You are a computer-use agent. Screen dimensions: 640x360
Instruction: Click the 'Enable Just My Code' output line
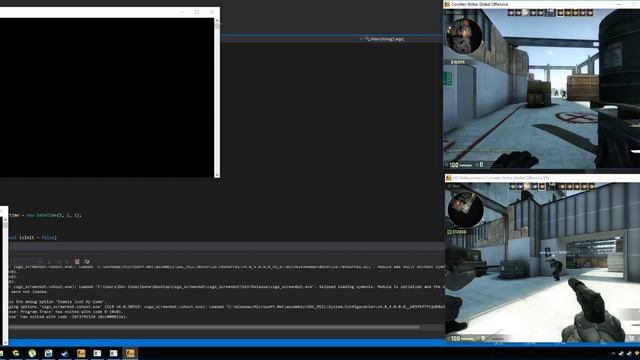57,302
